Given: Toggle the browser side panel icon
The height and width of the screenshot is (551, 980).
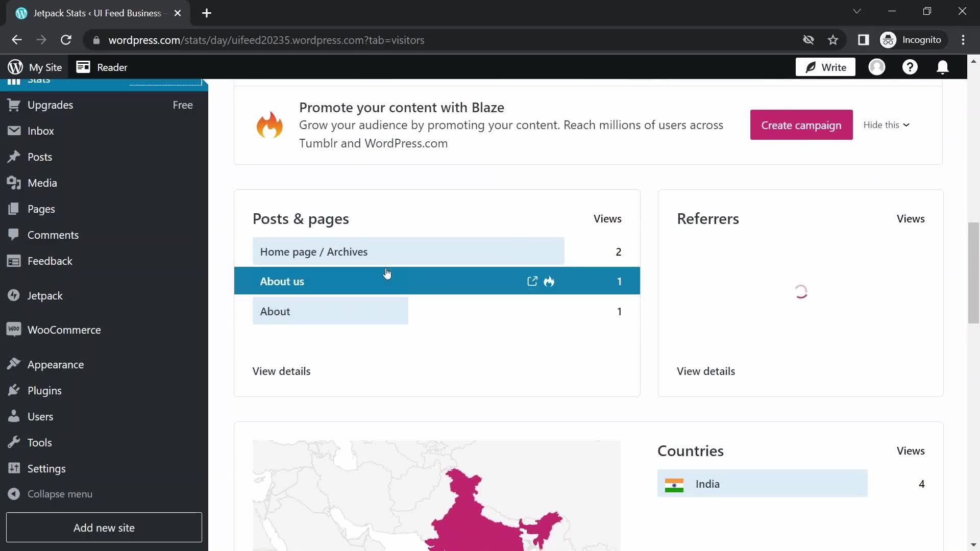Looking at the screenshot, I should pos(863,40).
